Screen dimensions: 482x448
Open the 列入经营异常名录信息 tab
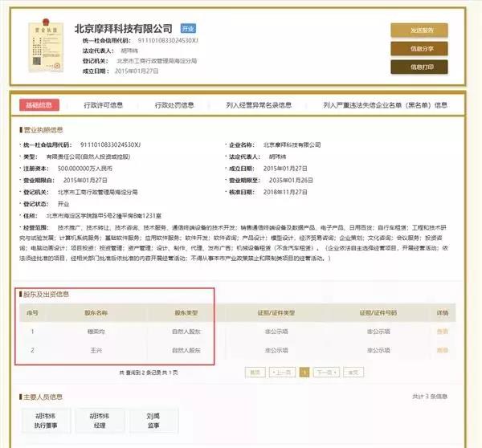click(259, 105)
